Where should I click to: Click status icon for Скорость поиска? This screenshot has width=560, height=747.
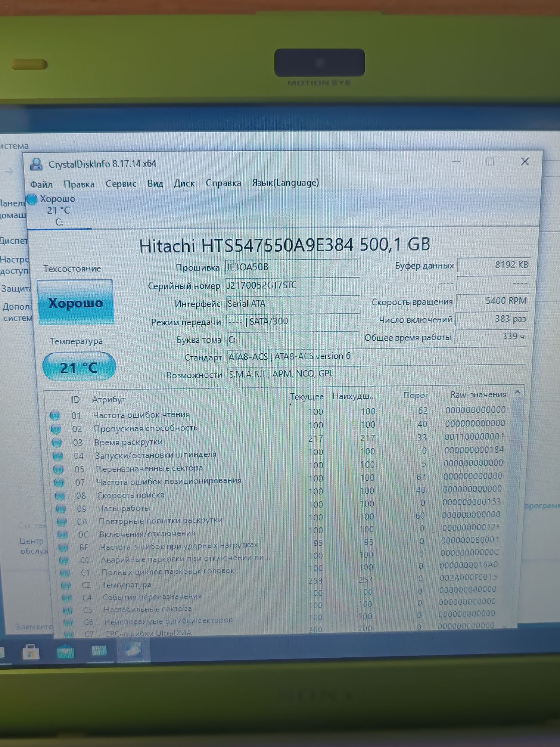(60, 496)
